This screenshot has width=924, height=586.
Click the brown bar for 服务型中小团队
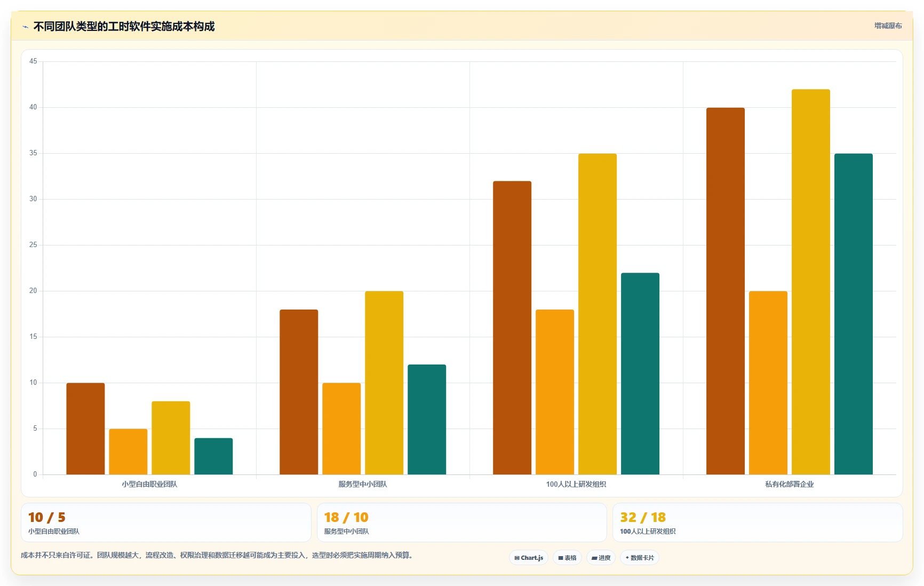coord(299,392)
